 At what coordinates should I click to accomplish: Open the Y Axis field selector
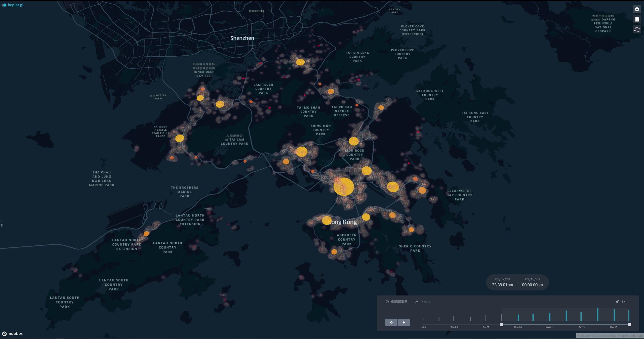[x=425, y=302]
